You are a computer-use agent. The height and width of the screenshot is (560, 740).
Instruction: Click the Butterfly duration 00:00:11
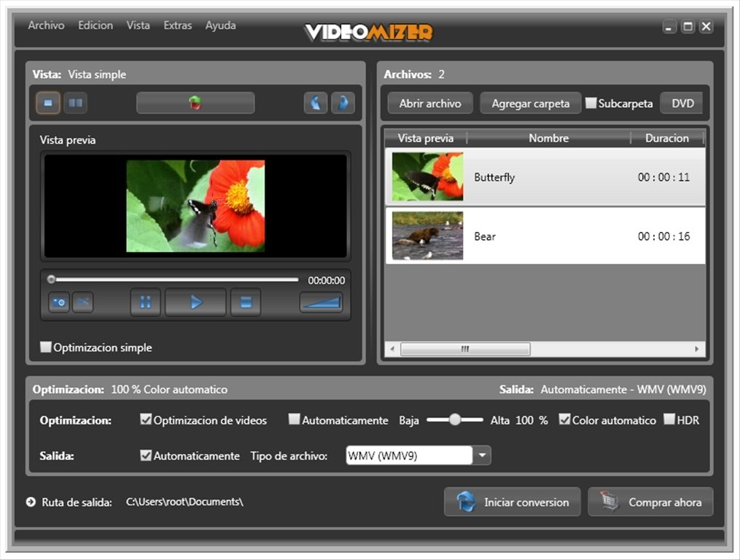663,177
